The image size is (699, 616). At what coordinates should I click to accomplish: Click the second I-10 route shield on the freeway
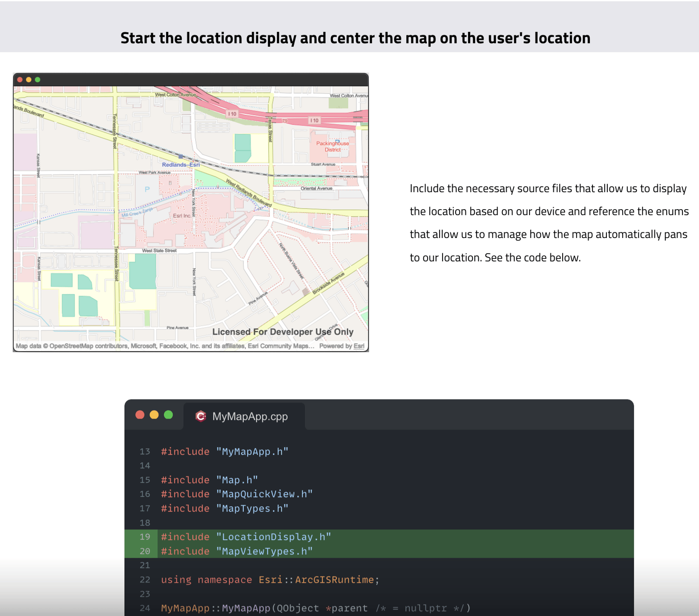coord(314,121)
